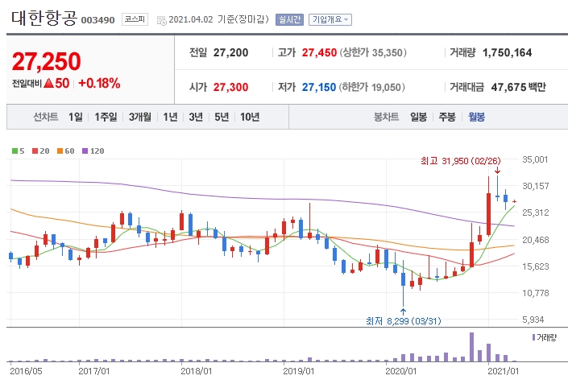Image resolution: width=568 pixels, height=392 pixels.
Task: Select the 1주일 line chart tab
Action: (x=106, y=117)
